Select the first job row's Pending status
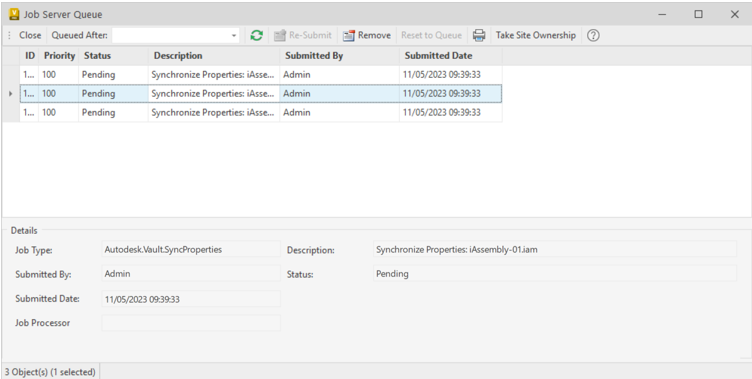This screenshot has width=752, height=379. click(x=114, y=75)
